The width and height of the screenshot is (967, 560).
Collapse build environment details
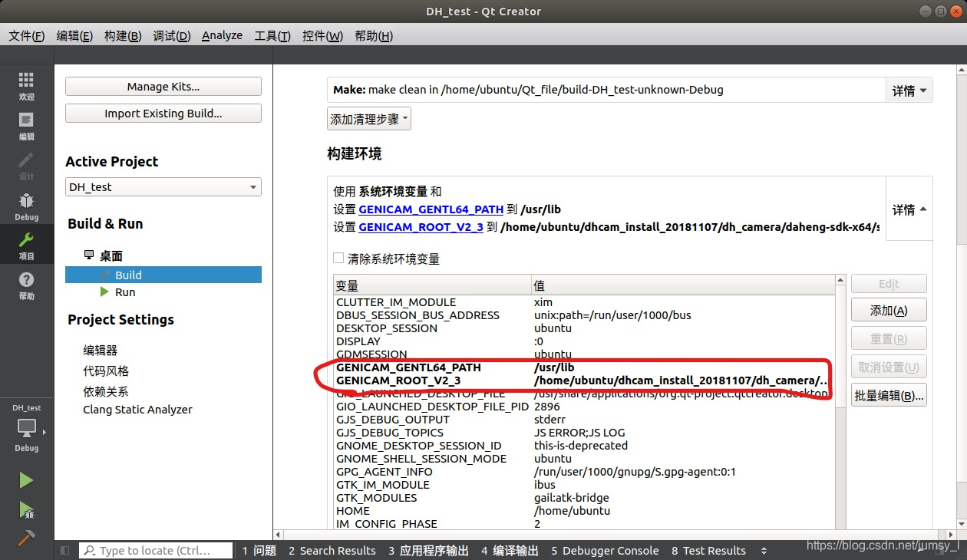(909, 209)
